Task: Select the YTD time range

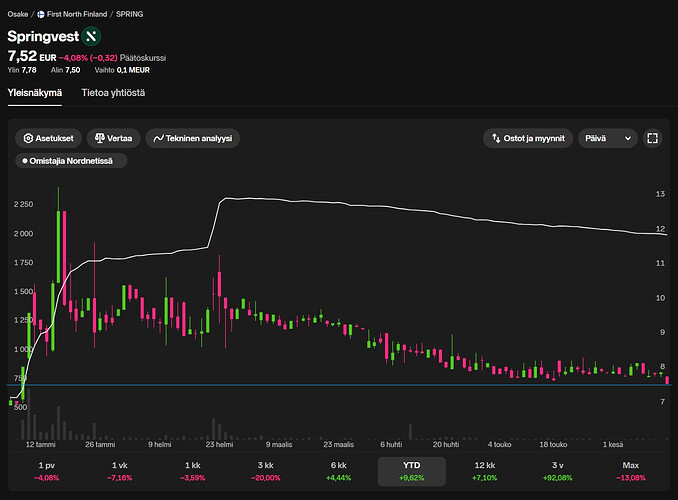Action: coord(412,471)
